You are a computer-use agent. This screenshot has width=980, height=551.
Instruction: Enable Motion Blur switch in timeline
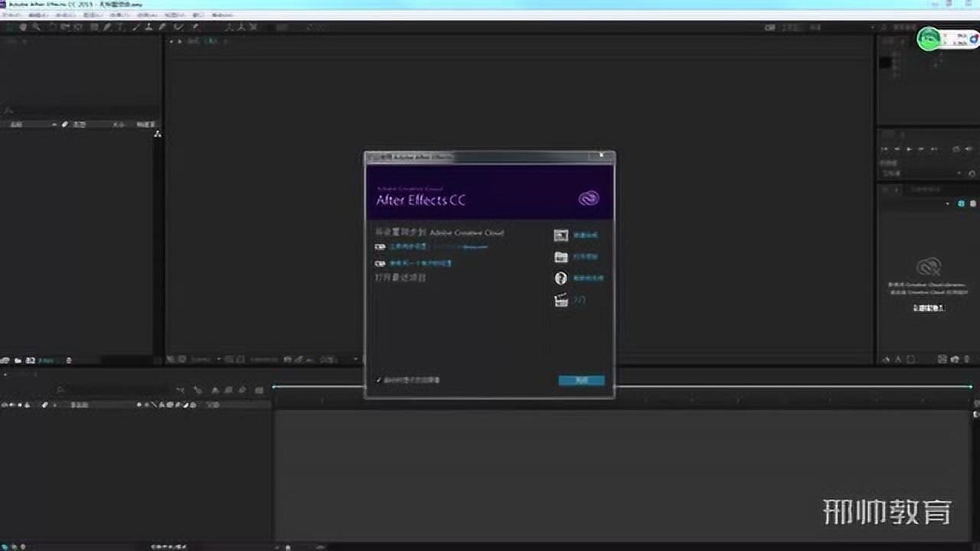(x=242, y=390)
